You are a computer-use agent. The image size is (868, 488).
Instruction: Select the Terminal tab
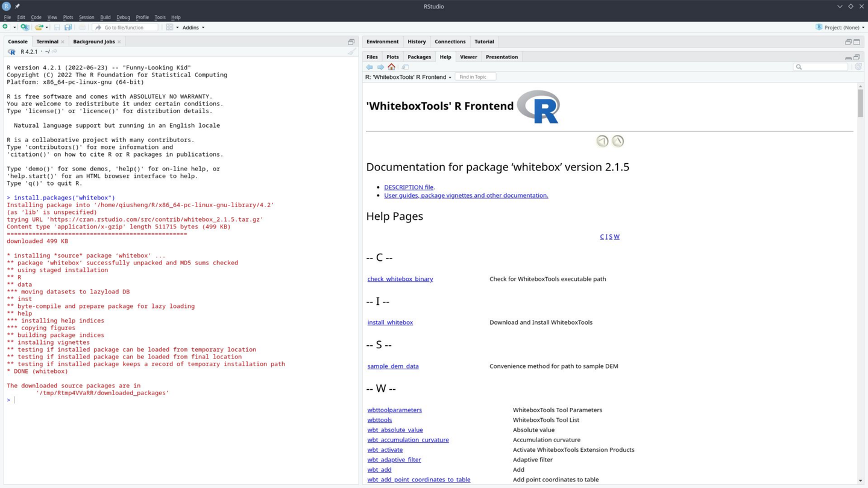pos(47,42)
